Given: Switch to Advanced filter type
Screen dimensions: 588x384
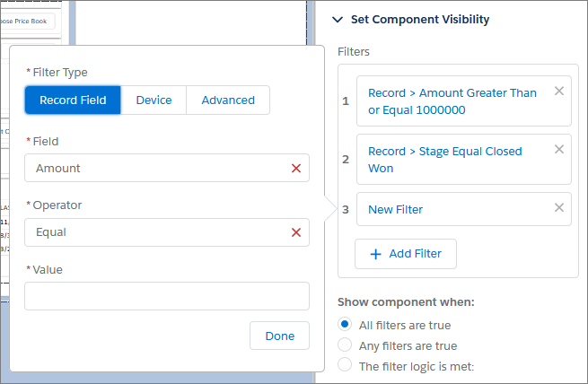Looking at the screenshot, I should [x=228, y=100].
